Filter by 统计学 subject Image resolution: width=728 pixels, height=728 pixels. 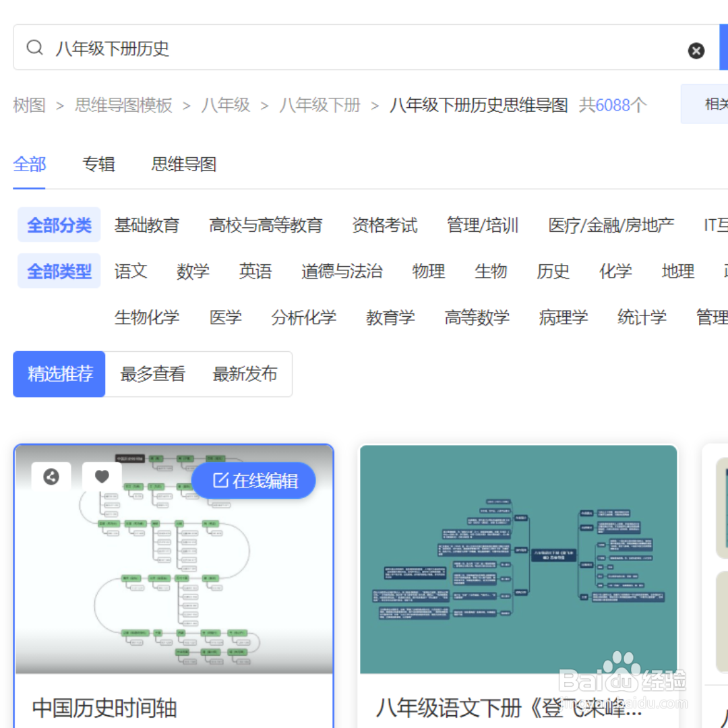click(x=642, y=317)
